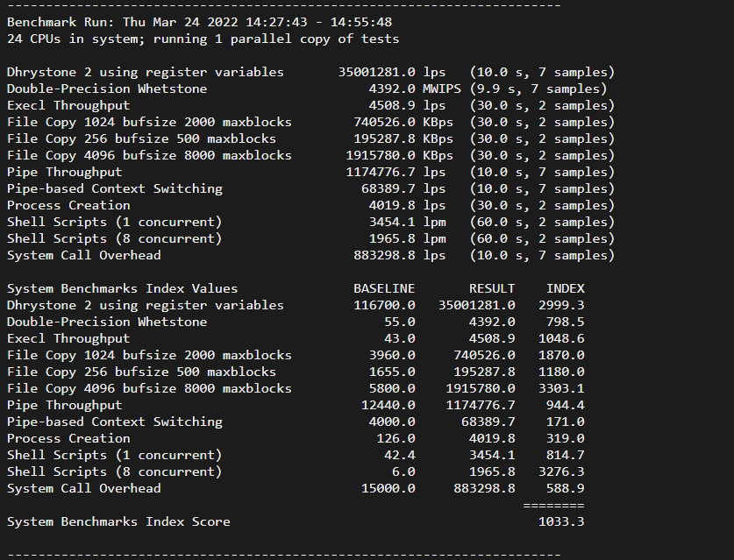Click the "System Benchmarks Index Score" label
This screenshot has width=734, height=560.
pyautogui.click(x=118, y=521)
